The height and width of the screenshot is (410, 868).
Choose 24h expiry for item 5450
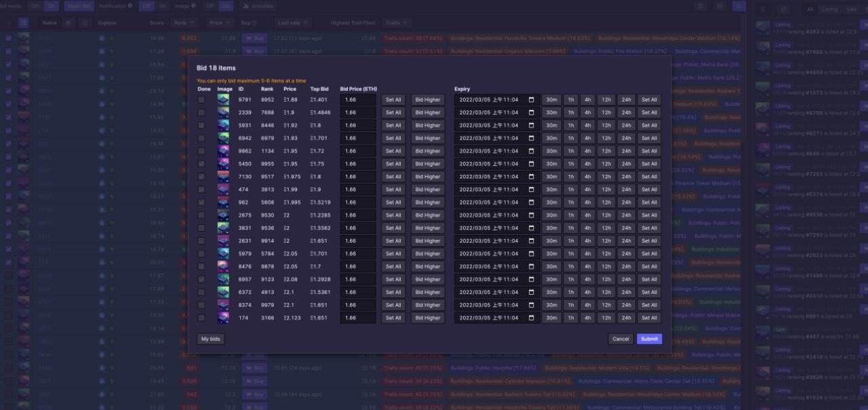click(625, 164)
